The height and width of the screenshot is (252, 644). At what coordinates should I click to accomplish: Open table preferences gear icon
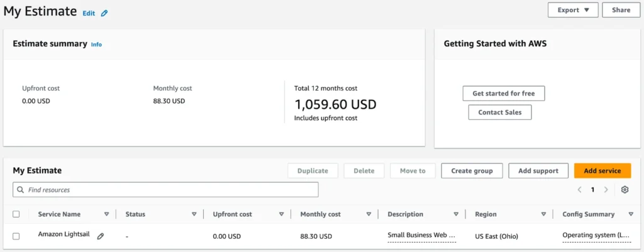(x=625, y=190)
